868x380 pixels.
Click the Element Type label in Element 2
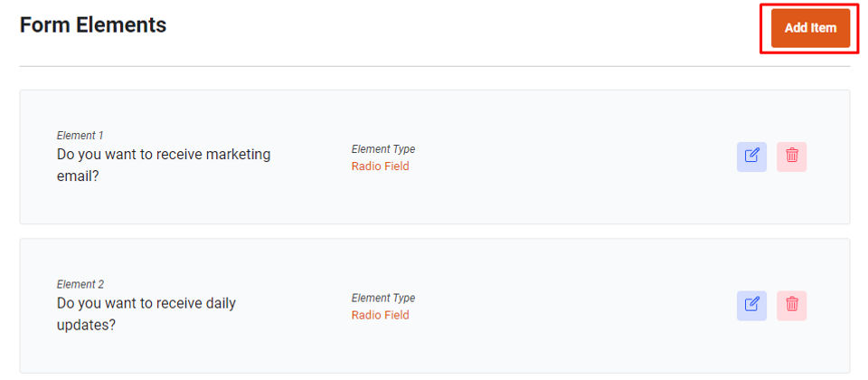pos(383,299)
